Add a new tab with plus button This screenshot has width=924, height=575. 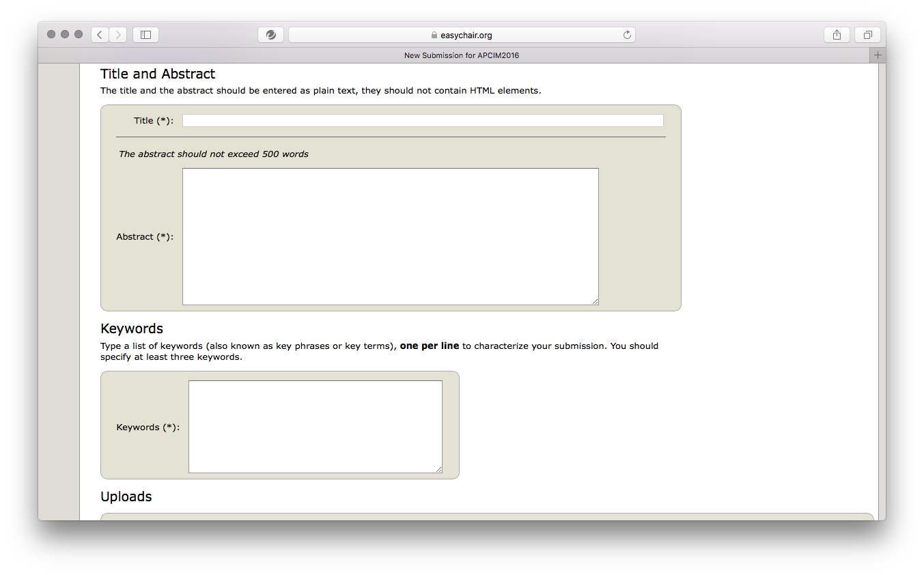878,55
